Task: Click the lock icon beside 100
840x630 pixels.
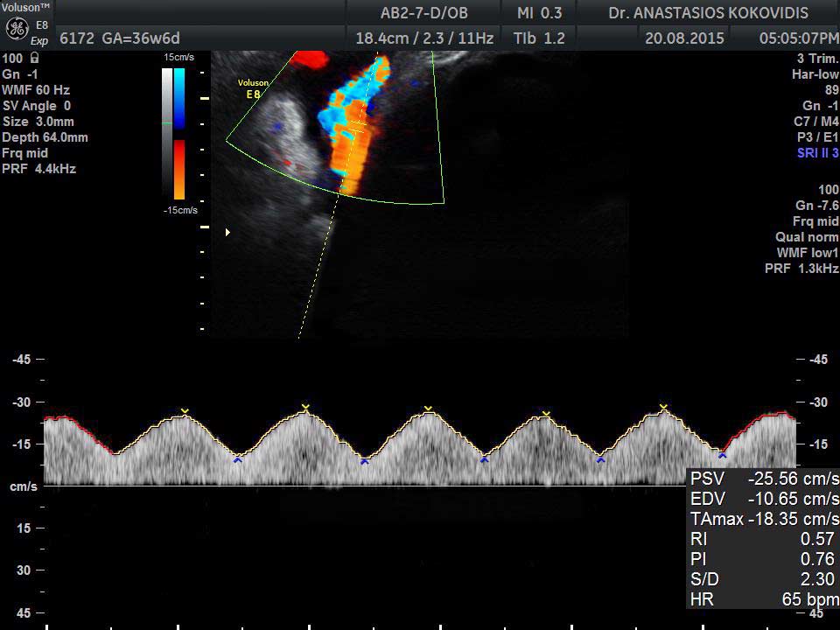Action: pyautogui.click(x=35, y=58)
